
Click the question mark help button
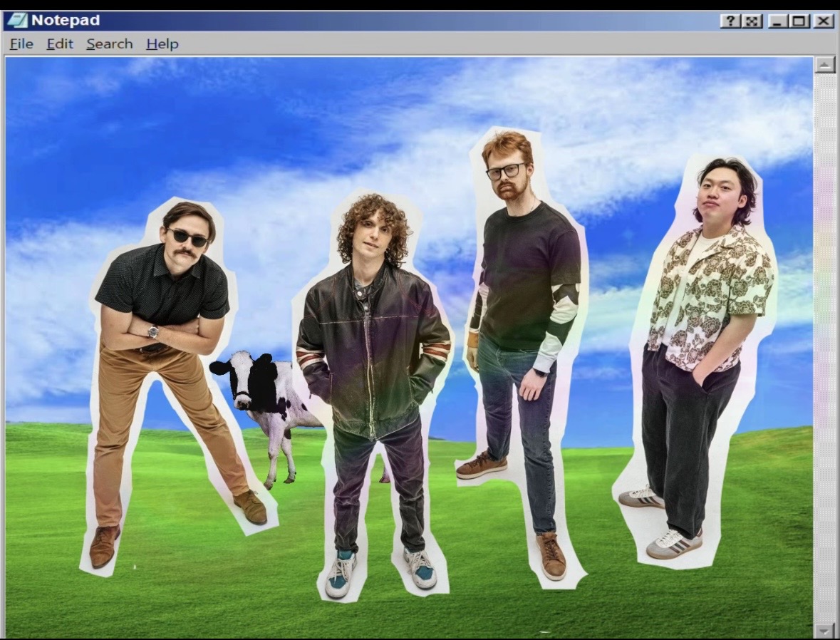pyautogui.click(x=730, y=21)
